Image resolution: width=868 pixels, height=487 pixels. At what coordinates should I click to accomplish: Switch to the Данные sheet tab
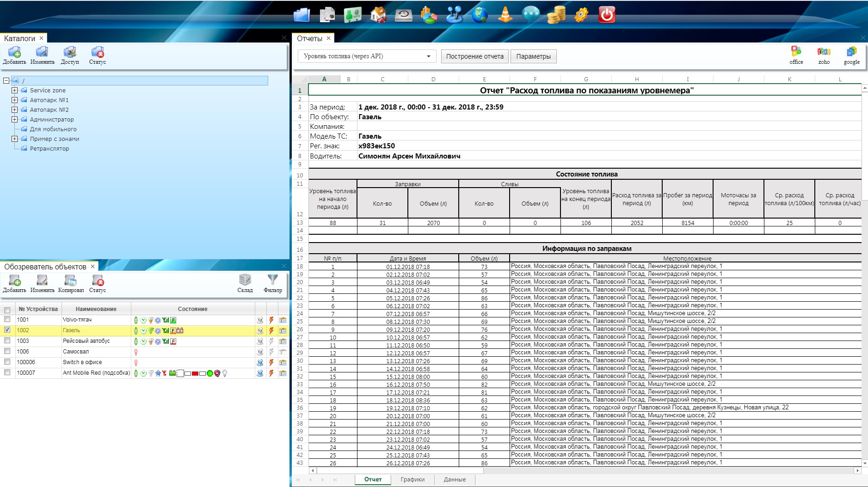pyautogui.click(x=455, y=480)
